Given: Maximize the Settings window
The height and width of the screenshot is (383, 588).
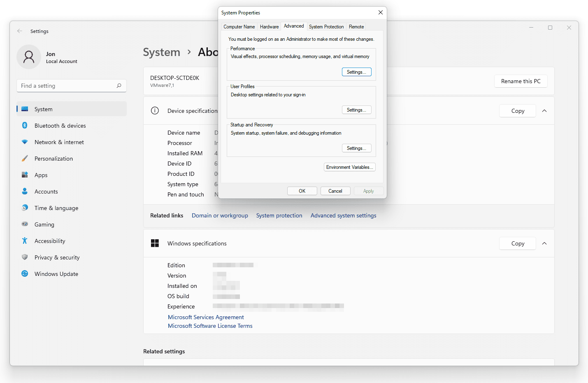Looking at the screenshot, I should (x=550, y=28).
